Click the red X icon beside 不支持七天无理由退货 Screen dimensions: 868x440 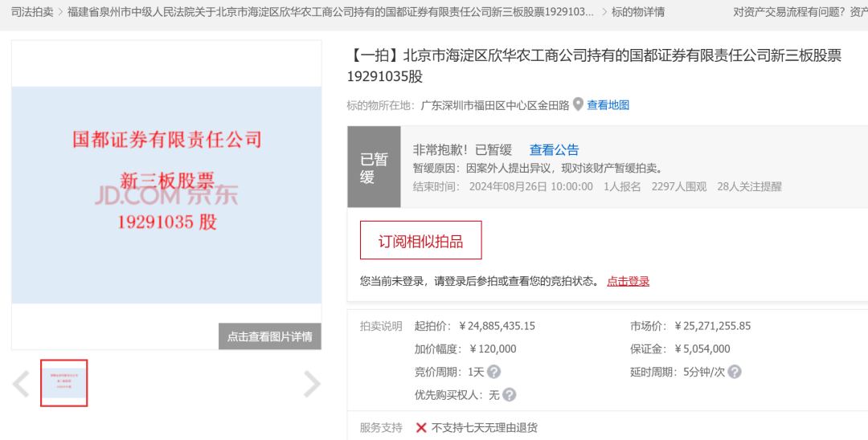click(421, 427)
